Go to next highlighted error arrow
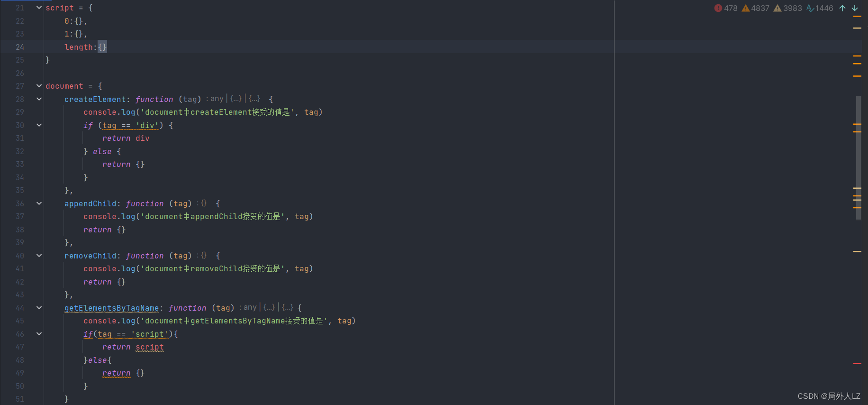This screenshot has width=868, height=405. point(855,8)
